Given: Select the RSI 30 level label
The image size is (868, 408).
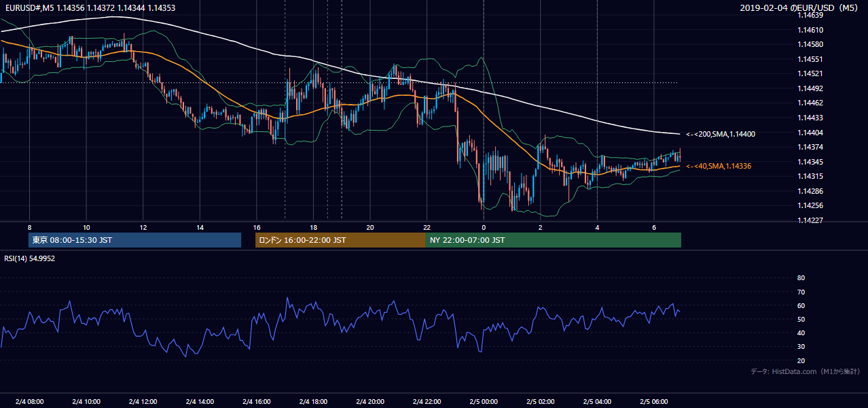Looking at the screenshot, I should [801, 346].
